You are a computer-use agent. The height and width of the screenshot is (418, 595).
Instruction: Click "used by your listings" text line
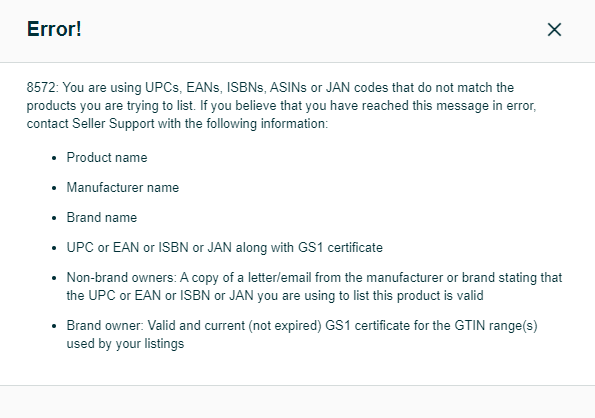point(125,344)
